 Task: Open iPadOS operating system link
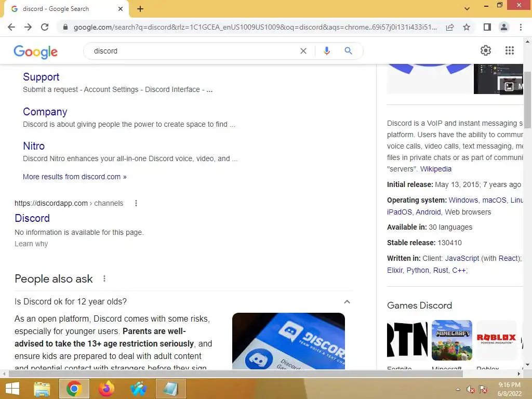click(x=400, y=212)
